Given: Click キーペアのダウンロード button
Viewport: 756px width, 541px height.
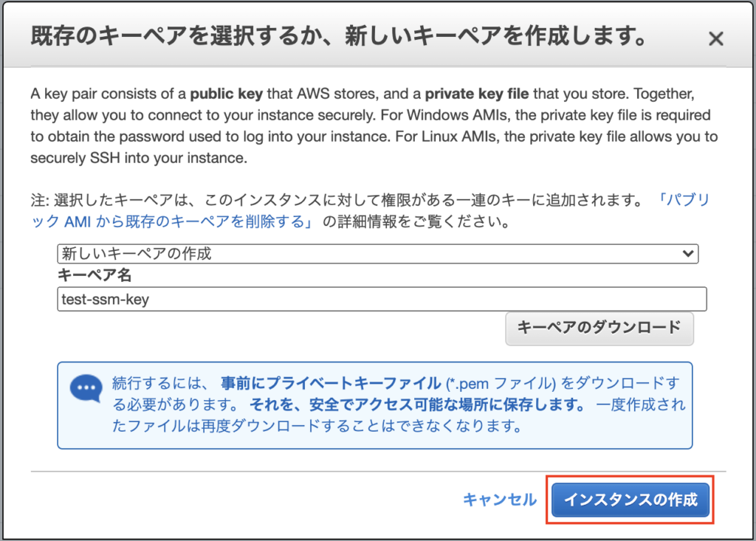Looking at the screenshot, I should pyautogui.click(x=599, y=328).
